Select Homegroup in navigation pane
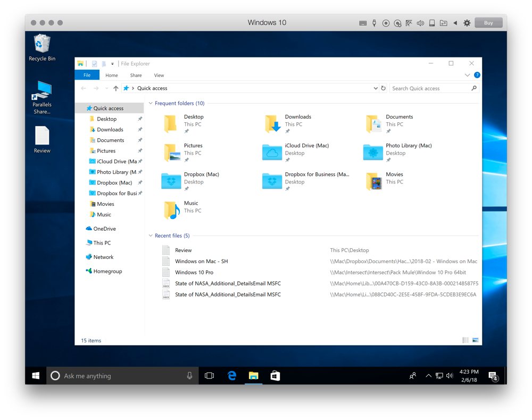 tap(109, 271)
